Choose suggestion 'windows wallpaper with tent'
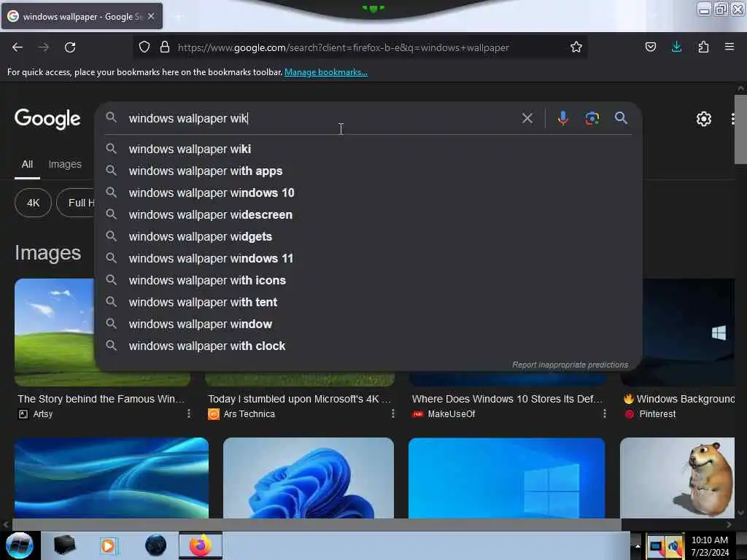Image resolution: width=747 pixels, height=560 pixels. [368, 303]
